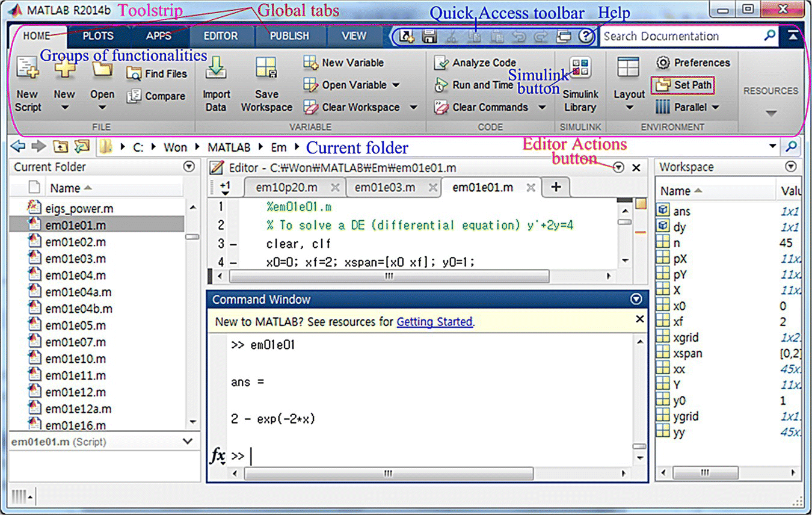The image size is (812, 515).
Task: Open Command Window actions menu
Action: tap(636, 299)
